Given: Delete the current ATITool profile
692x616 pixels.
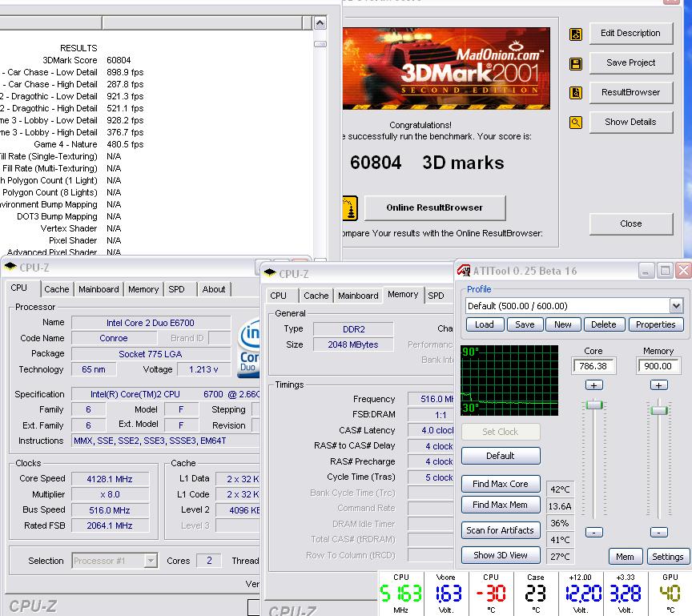Looking at the screenshot, I should 604,324.
